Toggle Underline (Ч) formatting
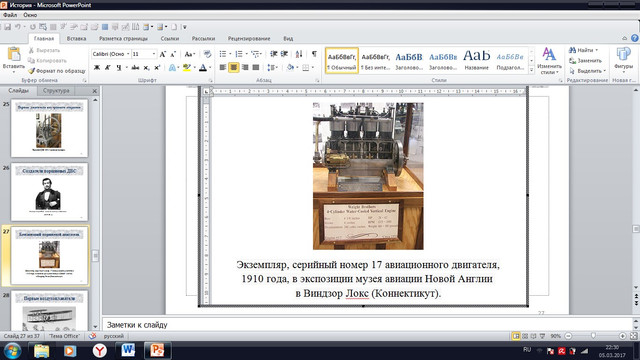This screenshot has height=360, width=640. tap(119, 67)
